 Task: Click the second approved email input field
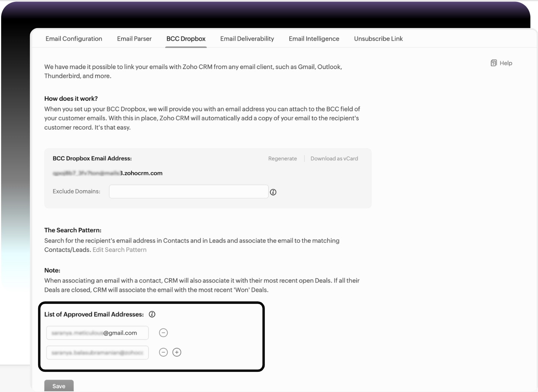click(x=97, y=353)
